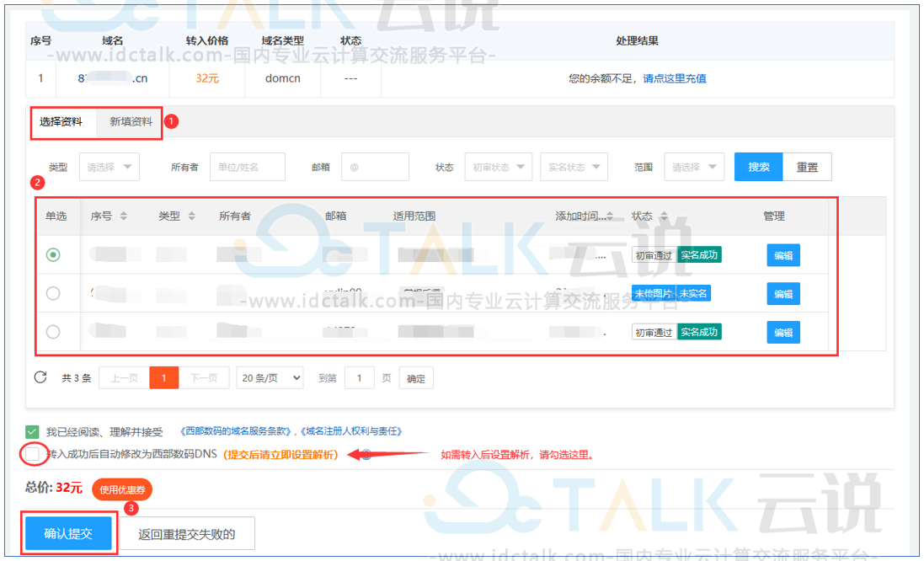The width and height of the screenshot is (924, 561).
Task: Select the first profile radio button
Action: [x=53, y=254]
